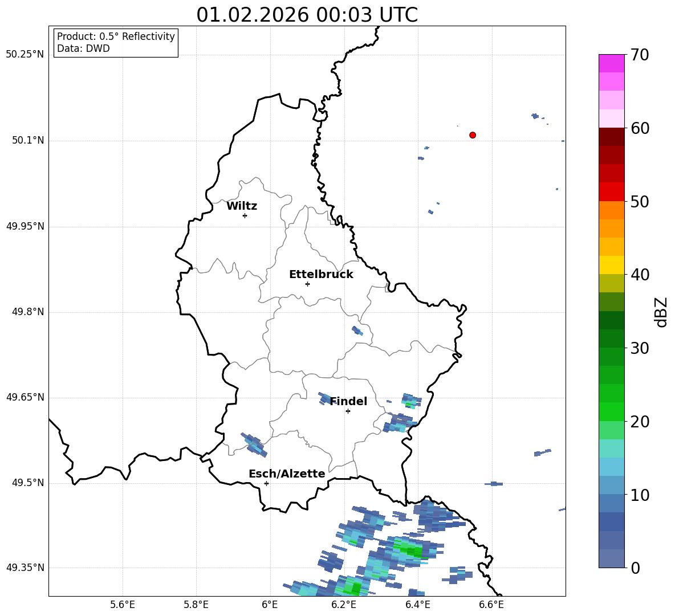Click the radar echo northwest of Esch/Alzette
Image resolution: width=675 pixels, height=616 pixels.
point(254,445)
